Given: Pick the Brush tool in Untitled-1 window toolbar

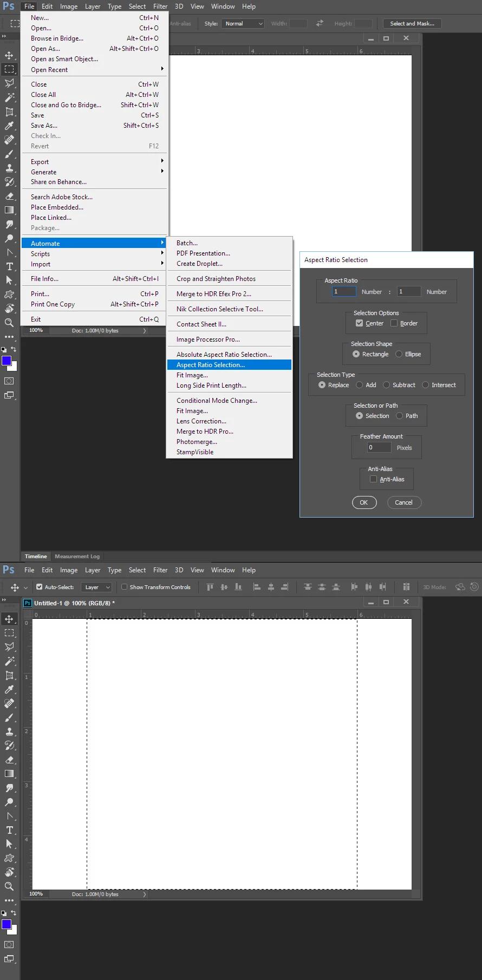Looking at the screenshot, I should pyautogui.click(x=9, y=717).
